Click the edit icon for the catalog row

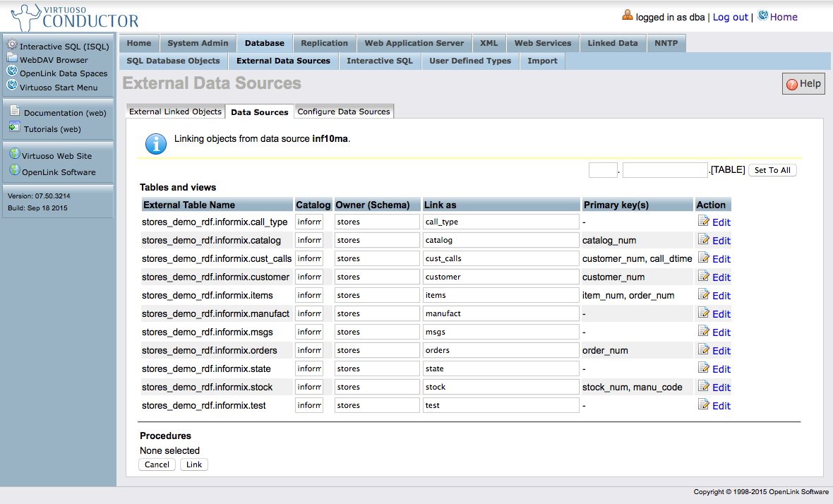703,239
